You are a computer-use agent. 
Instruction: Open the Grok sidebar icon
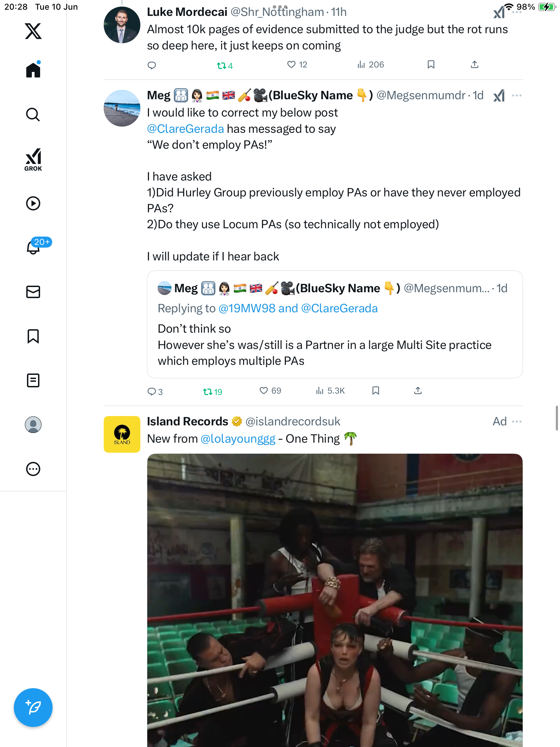[33, 159]
